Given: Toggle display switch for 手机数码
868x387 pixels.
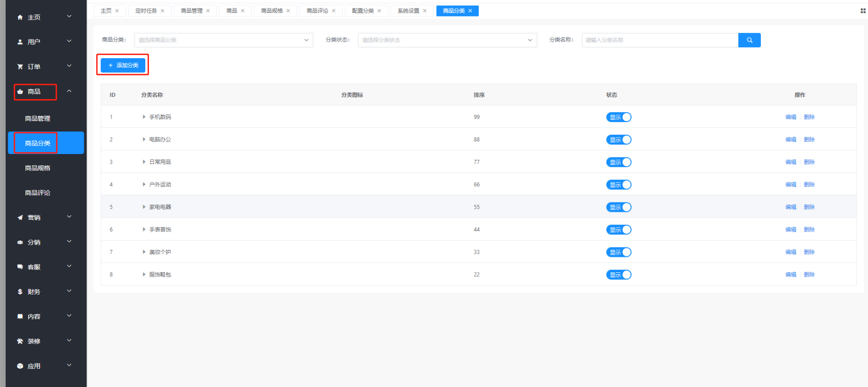Looking at the screenshot, I should 618,117.
